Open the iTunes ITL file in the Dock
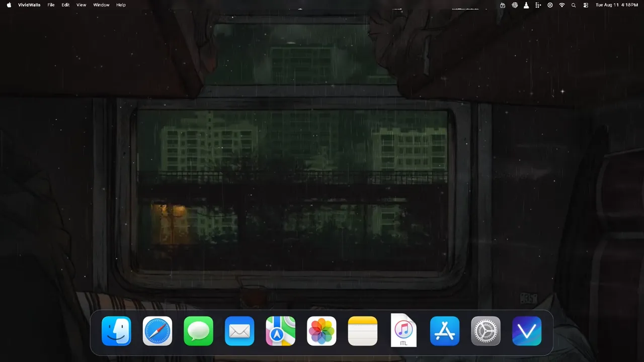 tap(404, 330)
